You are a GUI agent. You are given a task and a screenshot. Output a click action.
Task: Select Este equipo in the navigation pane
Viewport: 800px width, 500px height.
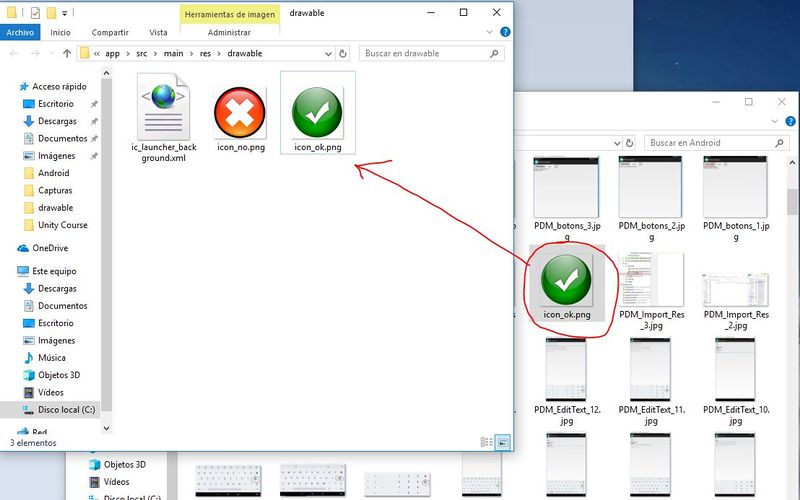pyautogui.click(x=54, y=271)
